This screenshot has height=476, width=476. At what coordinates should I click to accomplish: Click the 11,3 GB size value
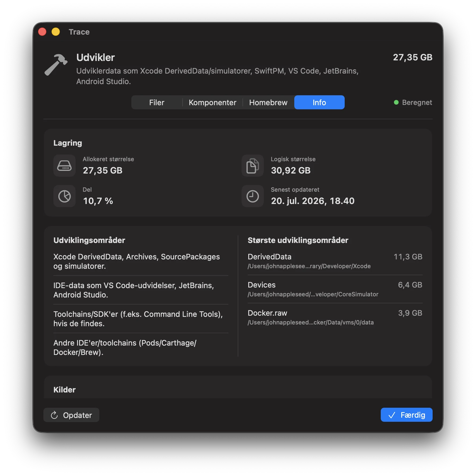(408, 257)
